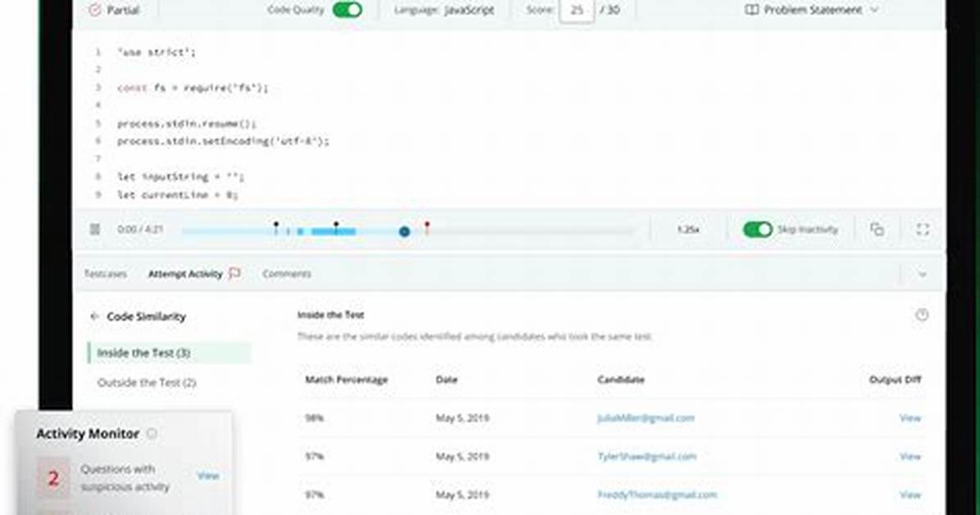Copy code using the copy icon

tap(877, 230)
